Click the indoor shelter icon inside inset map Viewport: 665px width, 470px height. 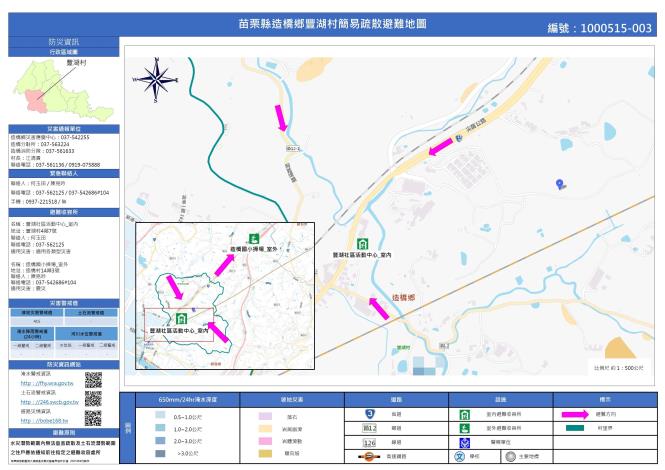(x=181, y=318)
